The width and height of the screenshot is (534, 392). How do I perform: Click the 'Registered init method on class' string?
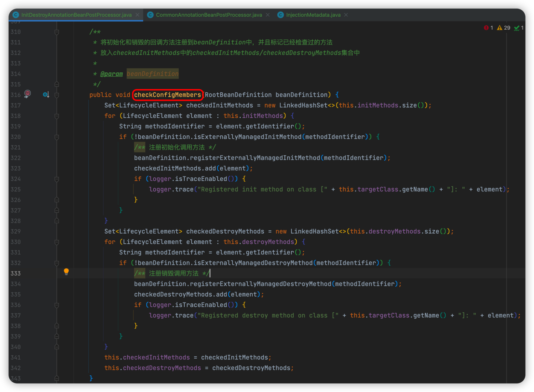point(262,190)
